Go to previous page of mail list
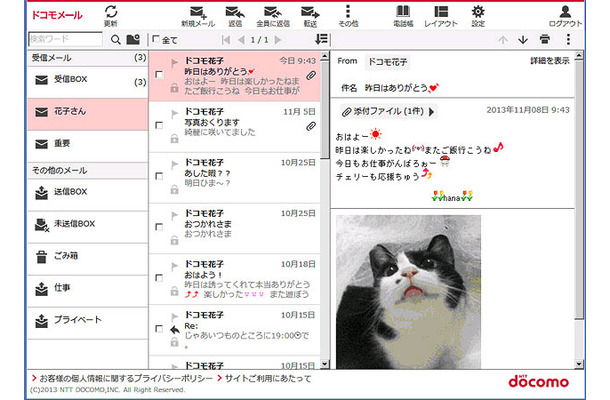Screen dimensions: 610x400 pyautogui.click(x=241, y=40)
